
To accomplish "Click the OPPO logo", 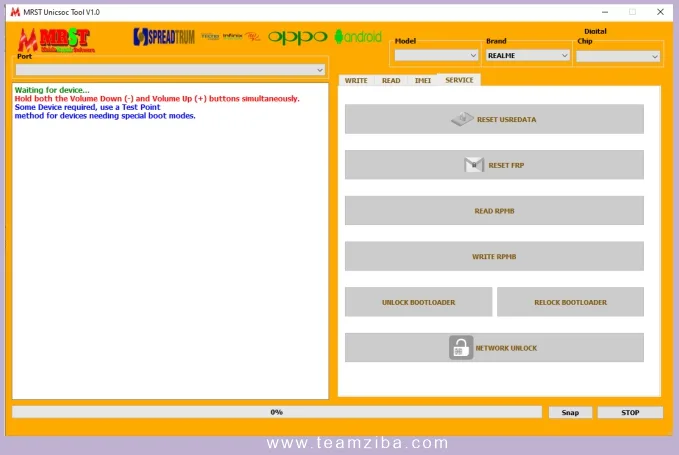I will pos(297,37).
